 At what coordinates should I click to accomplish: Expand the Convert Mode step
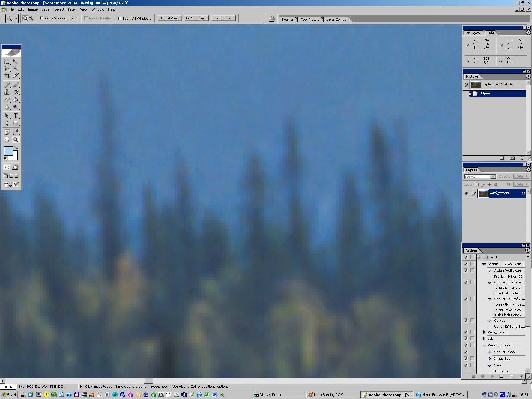tap(490, 352)
